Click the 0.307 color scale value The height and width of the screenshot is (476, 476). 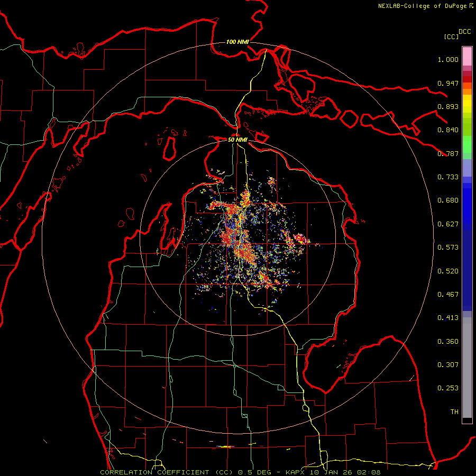(448, 365)
